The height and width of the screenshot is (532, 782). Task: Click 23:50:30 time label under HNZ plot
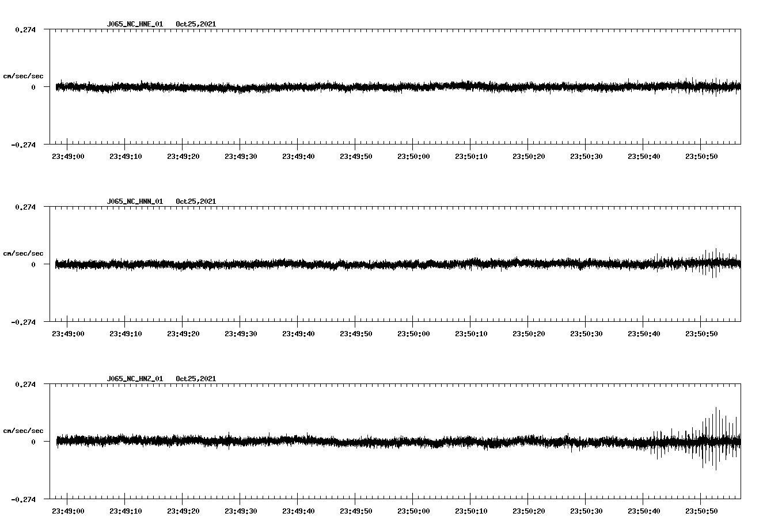point(586,511)
